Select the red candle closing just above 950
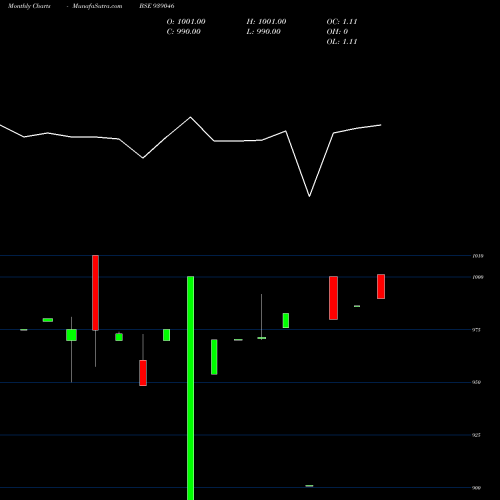 [143, 373]
